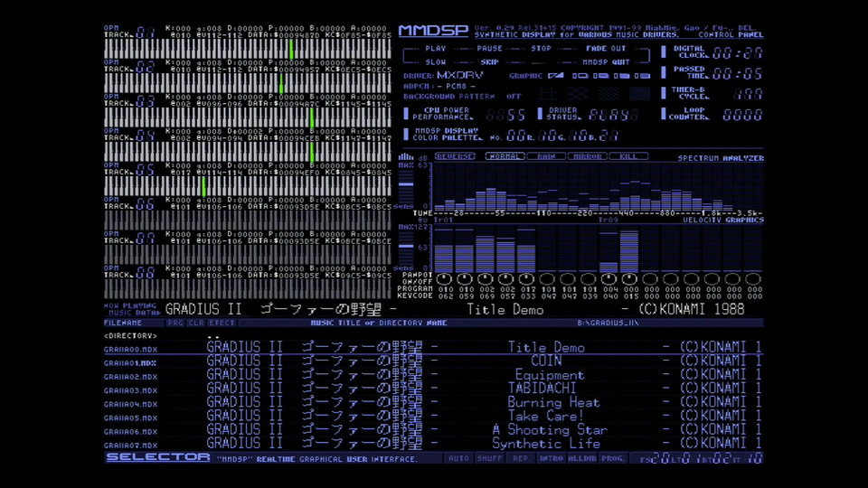The image size is (868, 488).
Task: Toggle panpot knob above keycode 057
Action: tap(505, 279)
